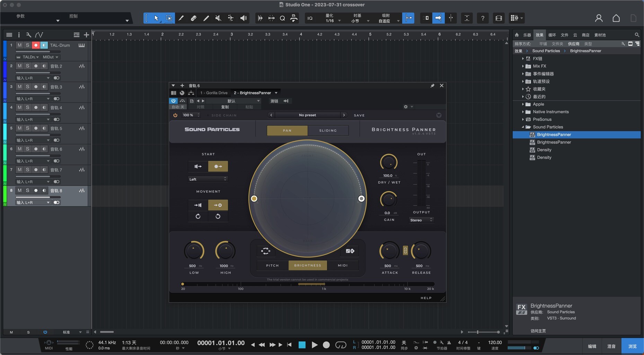
Task: Search the browser with magnifier icon
Action: 637,35
